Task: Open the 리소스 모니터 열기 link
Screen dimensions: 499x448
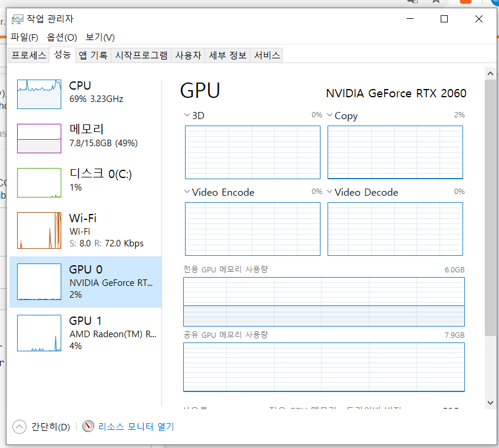Action: 136,426
